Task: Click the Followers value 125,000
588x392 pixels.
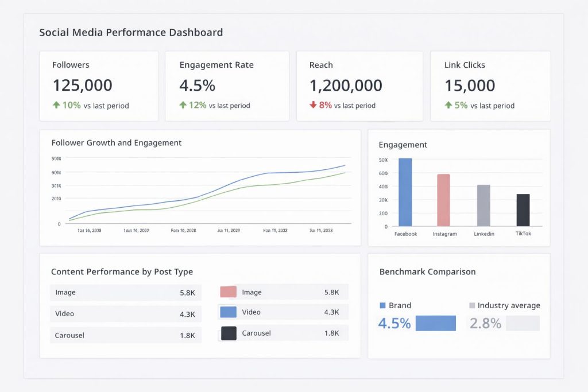Action: 83,86
